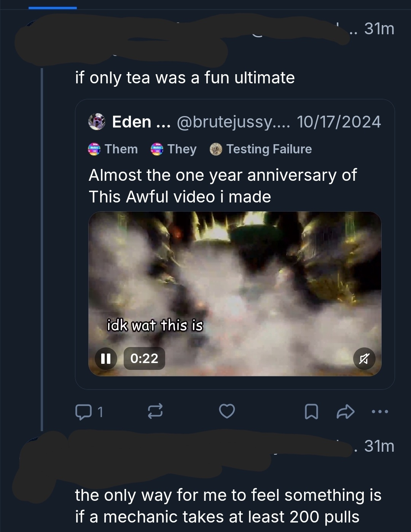The height and width of the screenshot is (532, 411).
Task: Open the three-dot more options menu
Action: click(380, 411)
